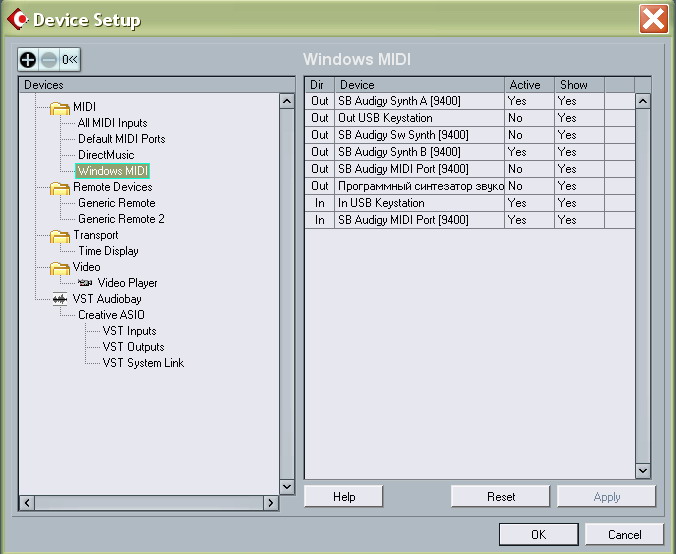This screenshot has height=554, width=676.
Task: Select VST Inputs in tree
Action: tap(129, 331)
